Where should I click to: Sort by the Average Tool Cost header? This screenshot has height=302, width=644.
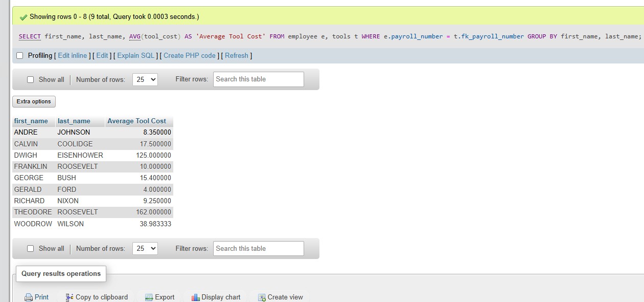click(x=136, y=121)
